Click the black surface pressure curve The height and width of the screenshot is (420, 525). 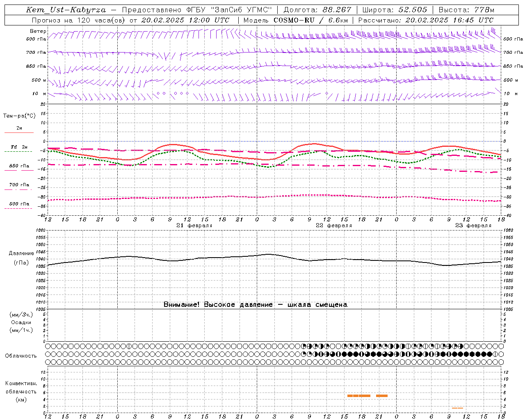coord(274,255)
